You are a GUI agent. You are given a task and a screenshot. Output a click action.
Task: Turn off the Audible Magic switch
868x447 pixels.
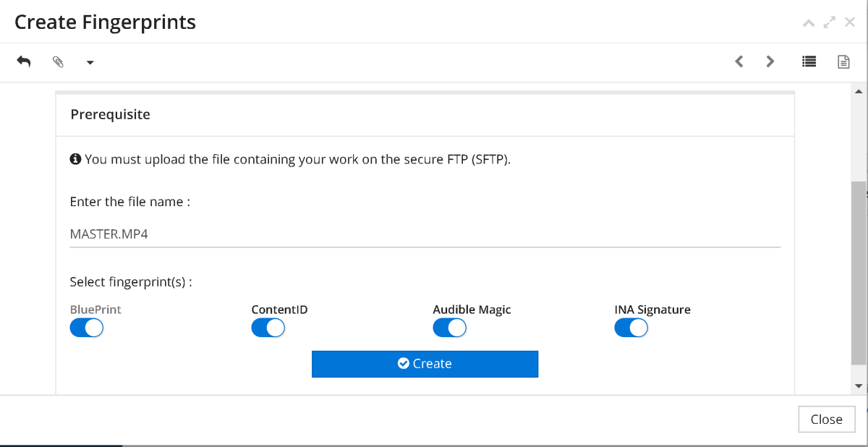click(450, 328)
